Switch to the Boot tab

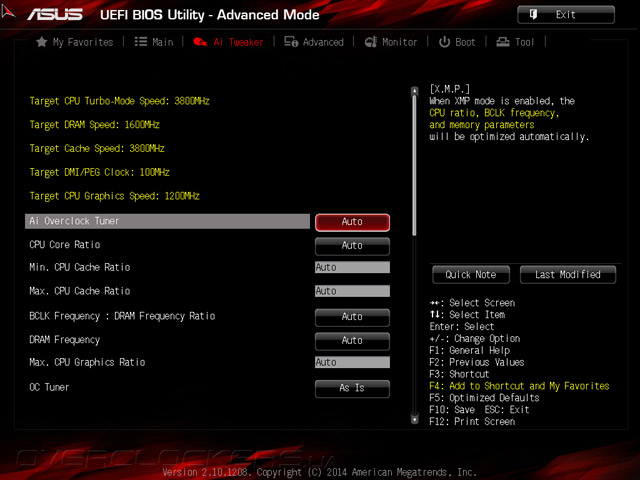465,42
